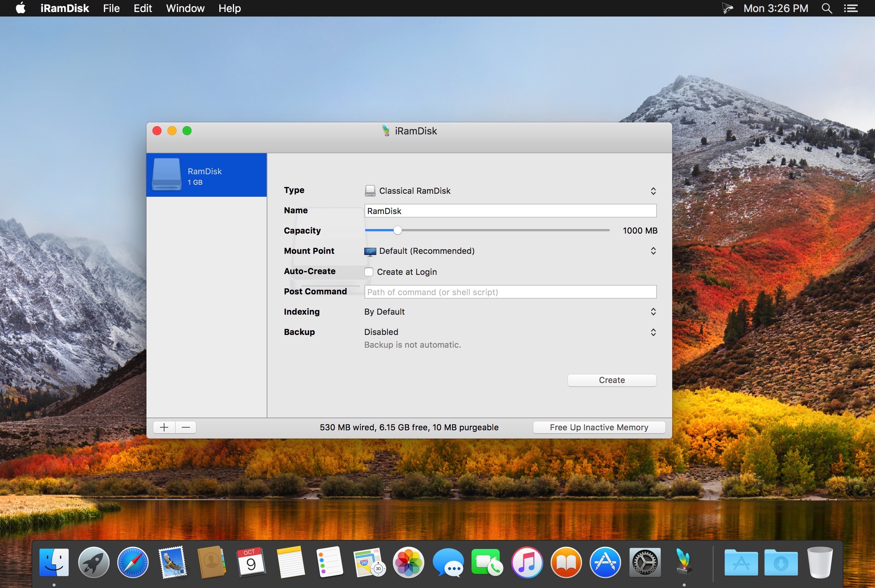Close the iRamDisk window

(x=157, y=131)
